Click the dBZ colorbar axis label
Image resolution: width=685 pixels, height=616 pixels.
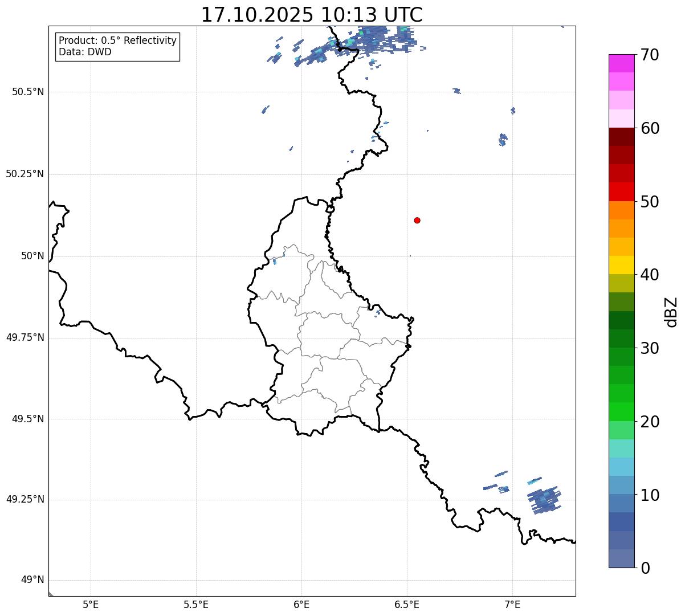click(x=671, y=312)
